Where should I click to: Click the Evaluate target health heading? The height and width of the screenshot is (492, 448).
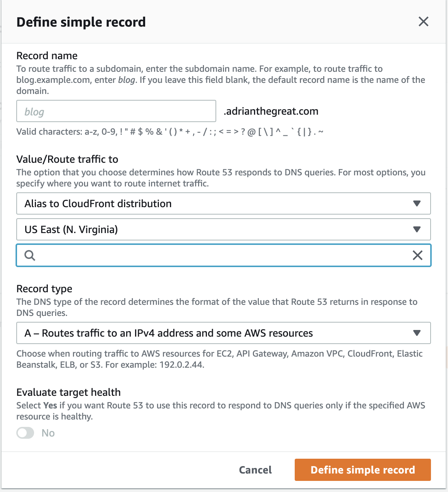(x=69, y=392)
